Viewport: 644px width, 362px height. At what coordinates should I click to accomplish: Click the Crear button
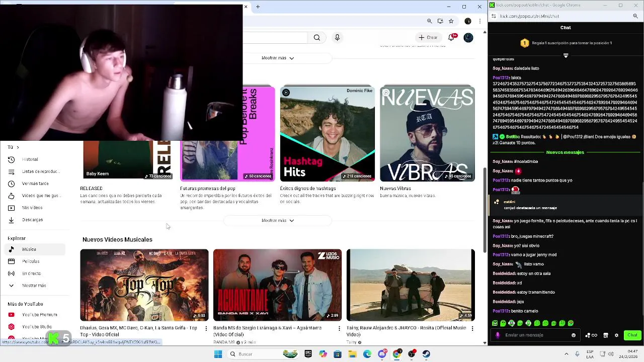[428, 37]
